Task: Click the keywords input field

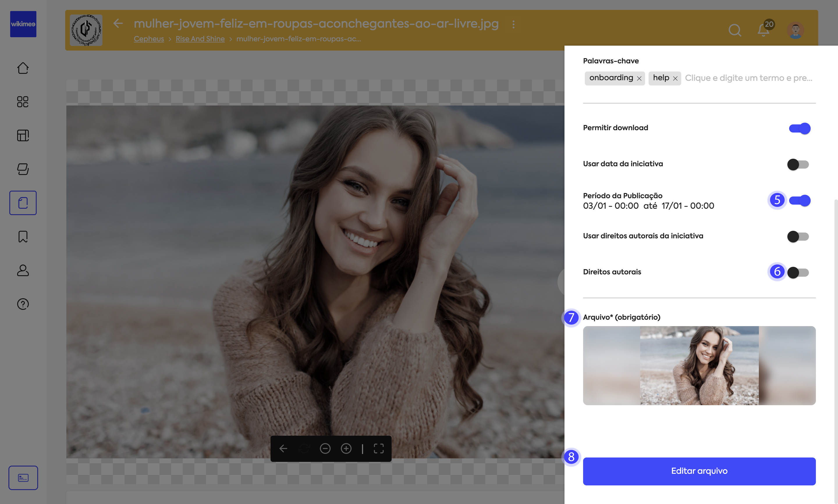Action: tap(748, 78)
